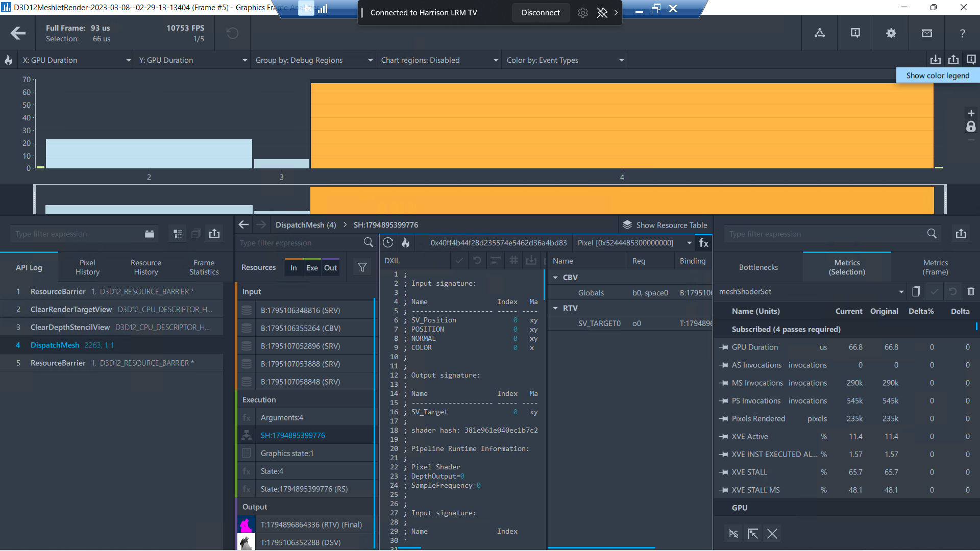Click the tree view layout icon in API log
This screenshot has height=551, width=980.
point(178,234)
